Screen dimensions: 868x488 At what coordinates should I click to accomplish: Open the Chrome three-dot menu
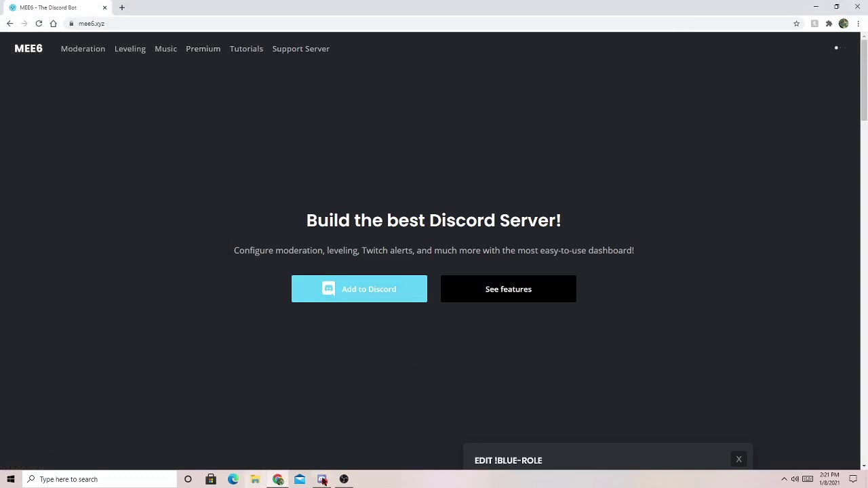coord(858,24)
